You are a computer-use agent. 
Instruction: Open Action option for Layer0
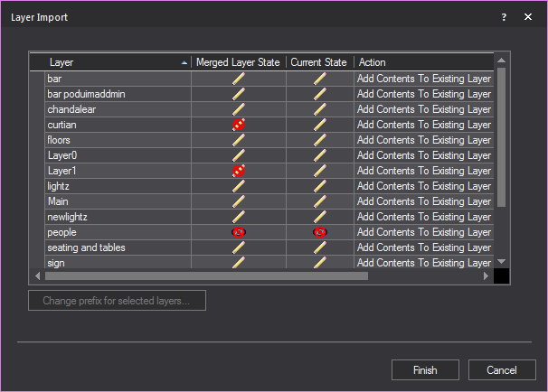click(424, 155)
